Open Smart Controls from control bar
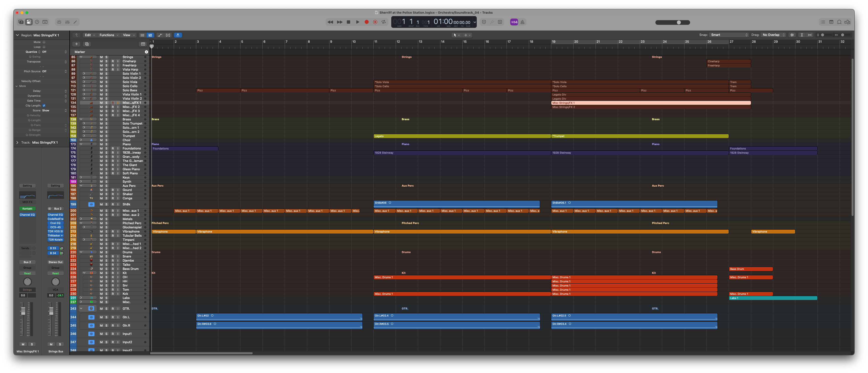 coord(59,22)
